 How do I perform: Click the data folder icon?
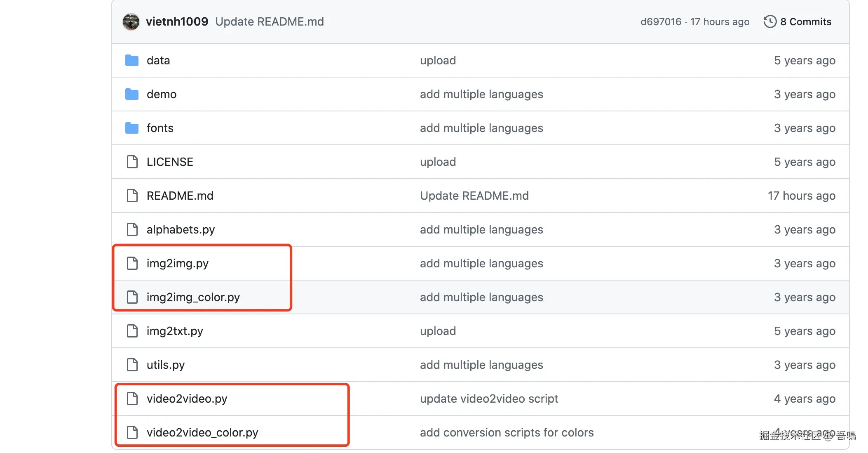tap(132, 60)
